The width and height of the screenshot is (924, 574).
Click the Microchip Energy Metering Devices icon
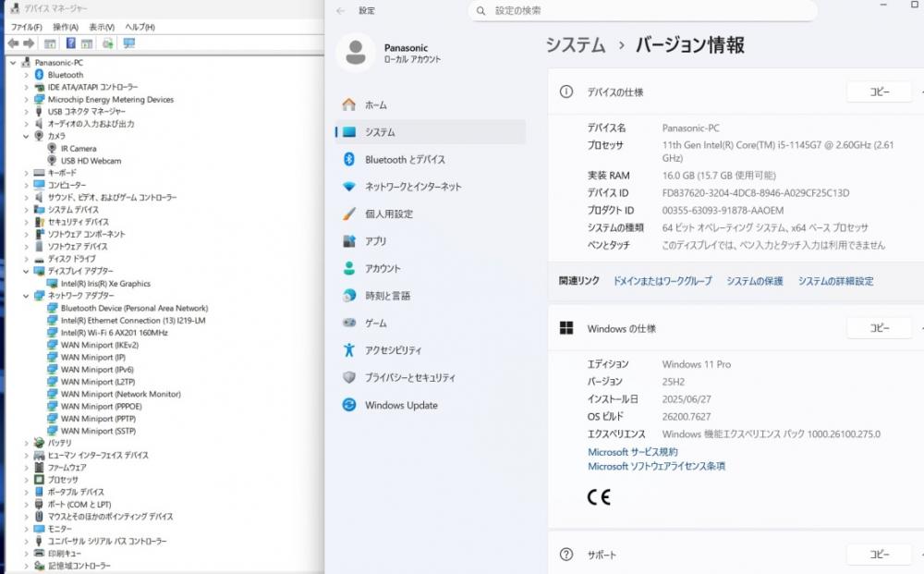[x=39, y=100]
